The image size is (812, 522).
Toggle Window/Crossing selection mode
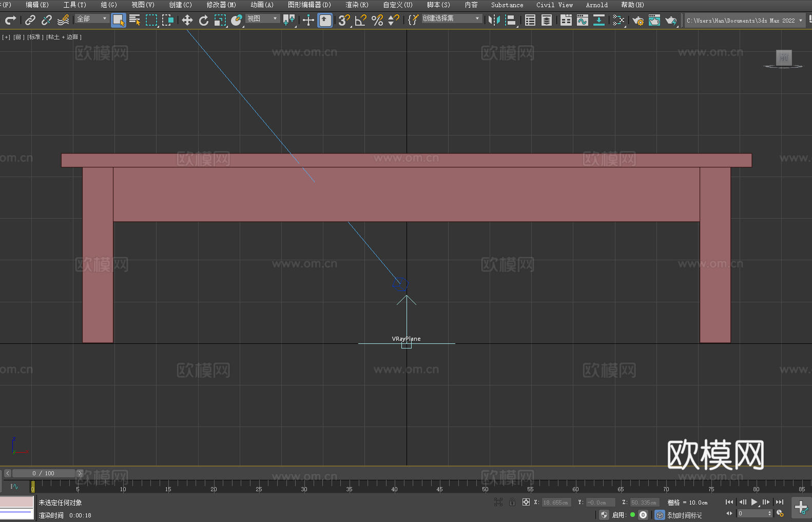(x=168, y=20)
